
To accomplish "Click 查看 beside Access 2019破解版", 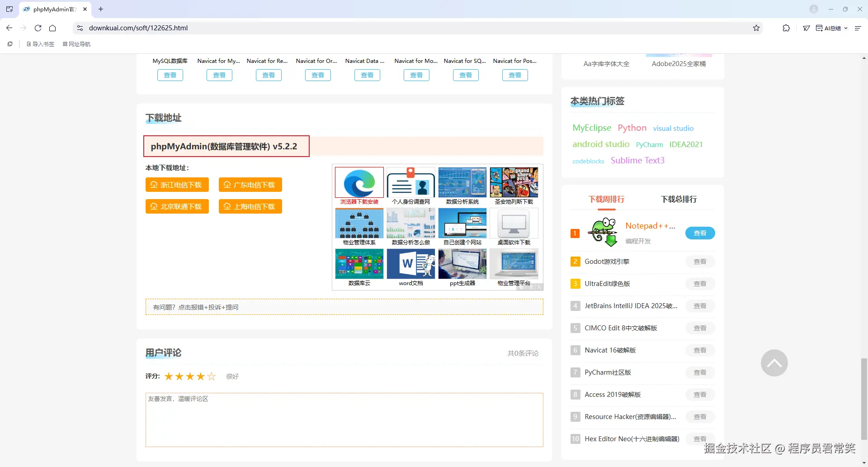I will tap(700, 395).
